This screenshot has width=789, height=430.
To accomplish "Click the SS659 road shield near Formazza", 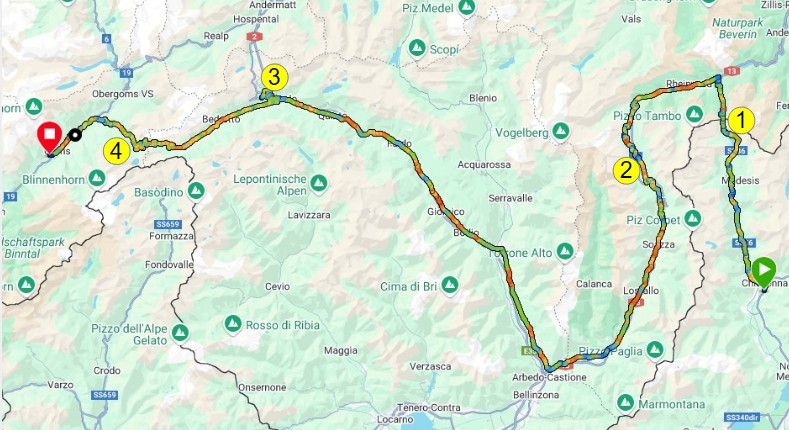I will (x=169, y=224).
